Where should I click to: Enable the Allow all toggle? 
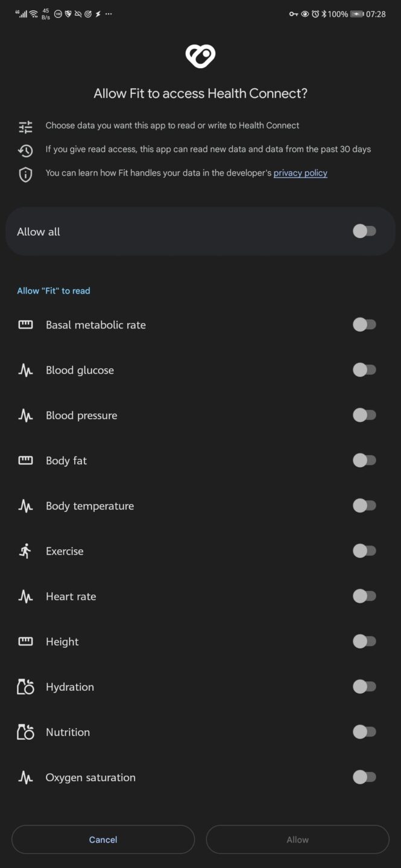point(364,231)
